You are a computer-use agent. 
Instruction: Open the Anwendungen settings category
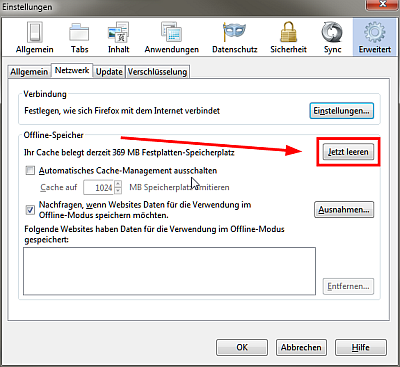tap(171, 37)
